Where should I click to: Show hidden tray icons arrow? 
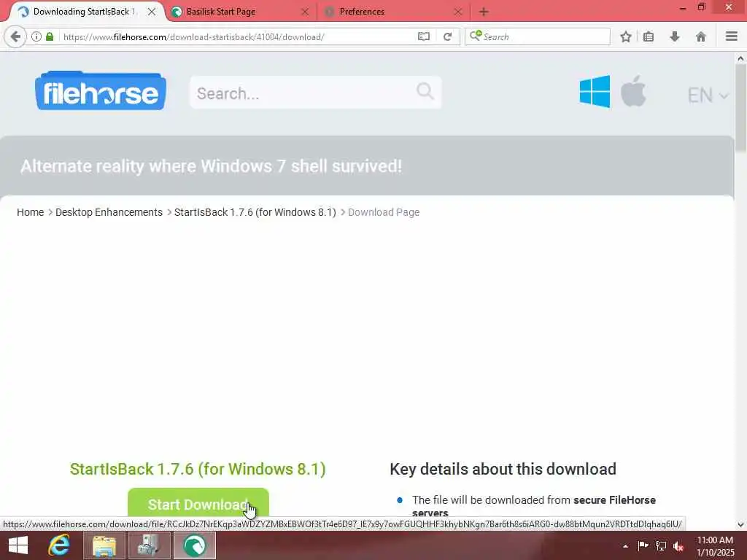point(625,546)
